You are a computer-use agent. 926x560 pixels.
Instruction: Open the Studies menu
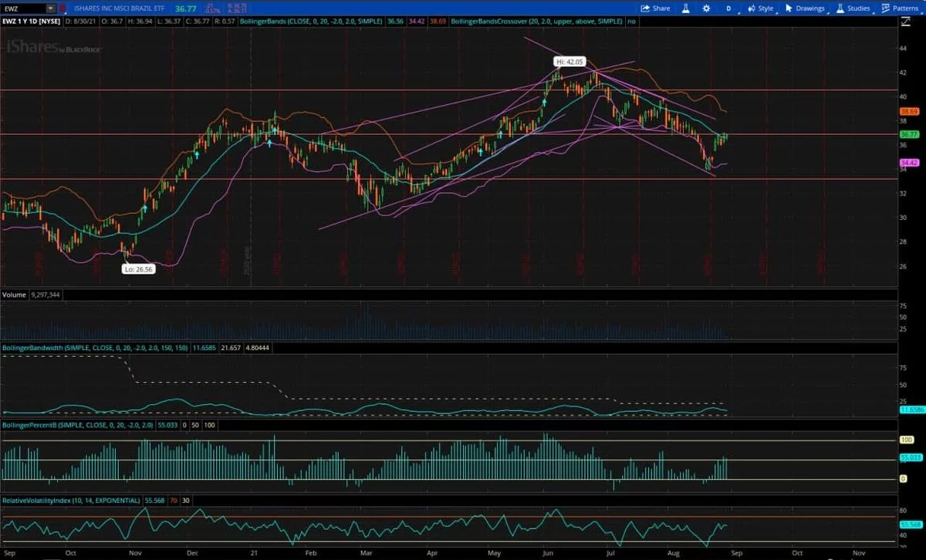[x=853, y=8]
